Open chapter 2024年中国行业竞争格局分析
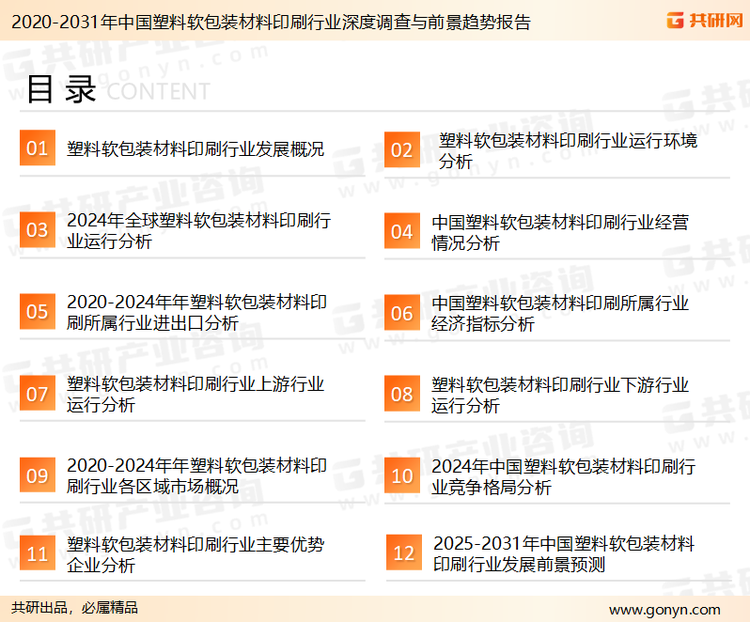 (563, 477)
